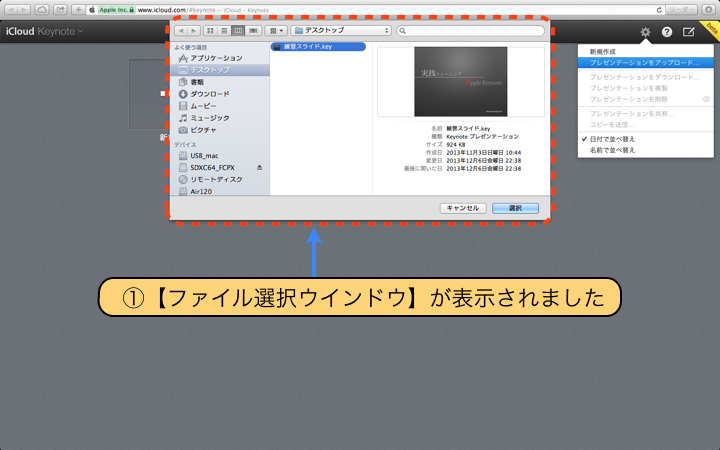
Task: Open the iCloud Keynote app switcher dropdown
Action: coord(45,31)
